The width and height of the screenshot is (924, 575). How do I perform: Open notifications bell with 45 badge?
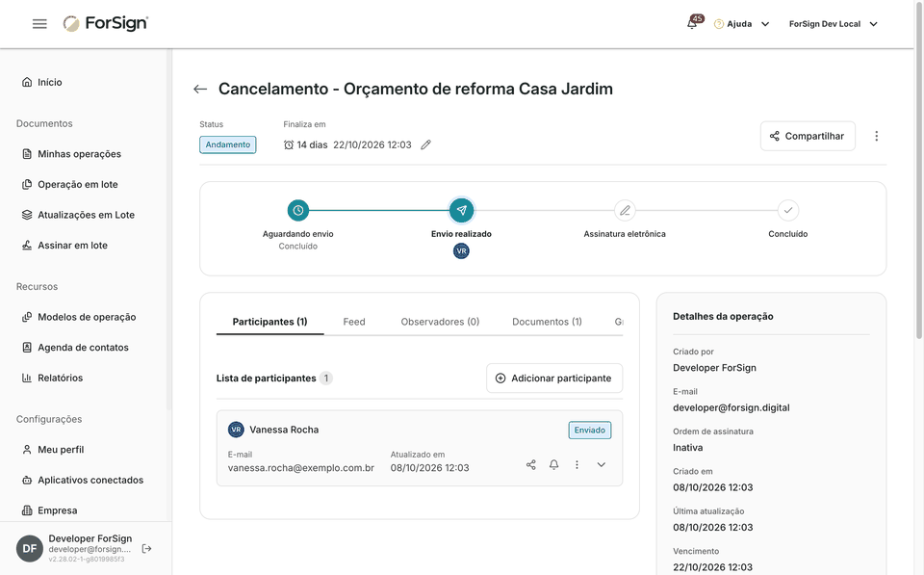pyautogui.click(x=692, y=23)
